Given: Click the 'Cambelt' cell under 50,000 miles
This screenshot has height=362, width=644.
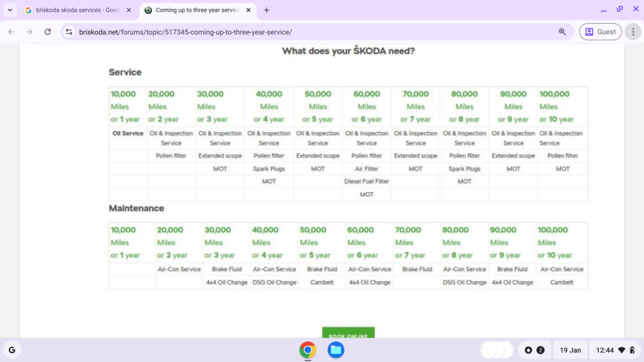Looking at the screenshot, I should [x=322, y=283].
